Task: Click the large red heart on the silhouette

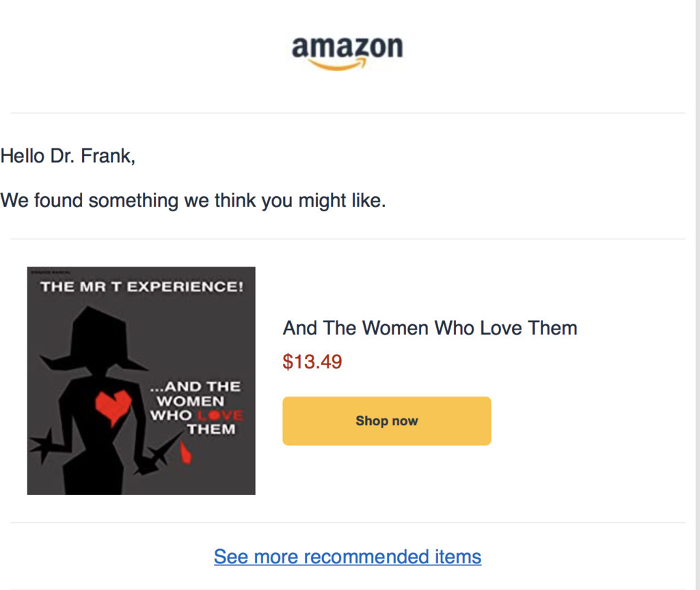Action: point(112,405)
